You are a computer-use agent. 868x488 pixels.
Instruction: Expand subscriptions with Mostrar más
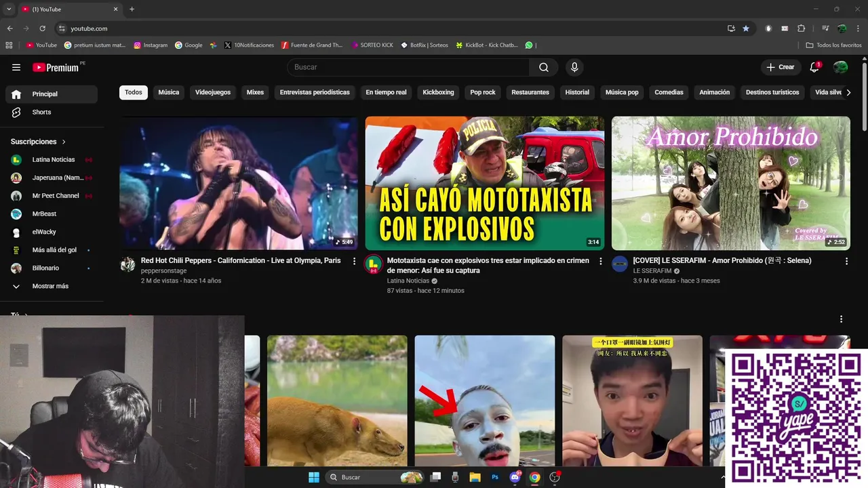coord(52,286)
